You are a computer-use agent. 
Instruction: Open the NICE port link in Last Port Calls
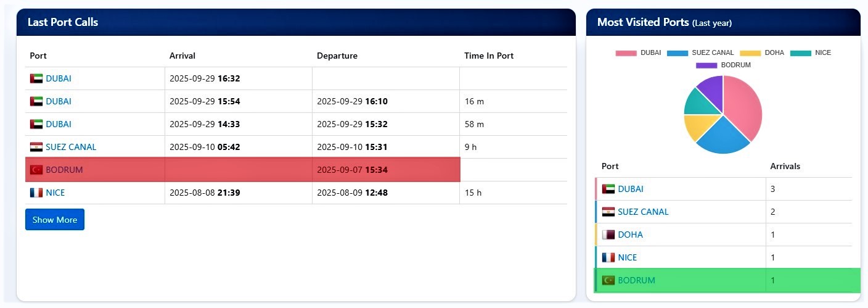(x=55, y=193)
